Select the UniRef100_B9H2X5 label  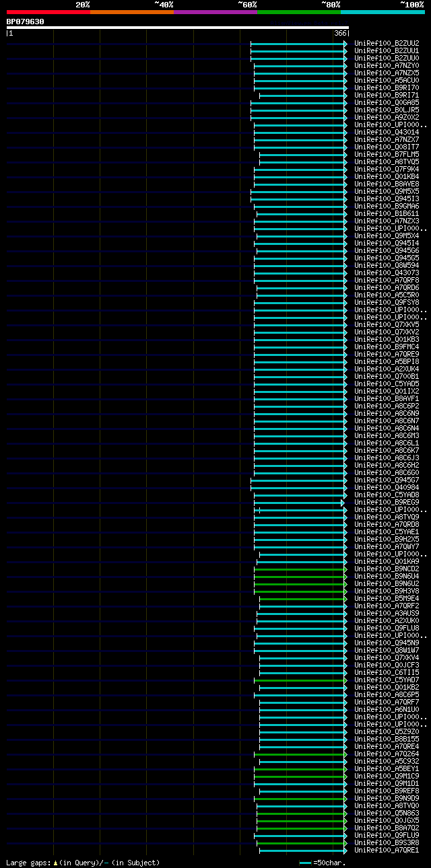coord(387,539)
